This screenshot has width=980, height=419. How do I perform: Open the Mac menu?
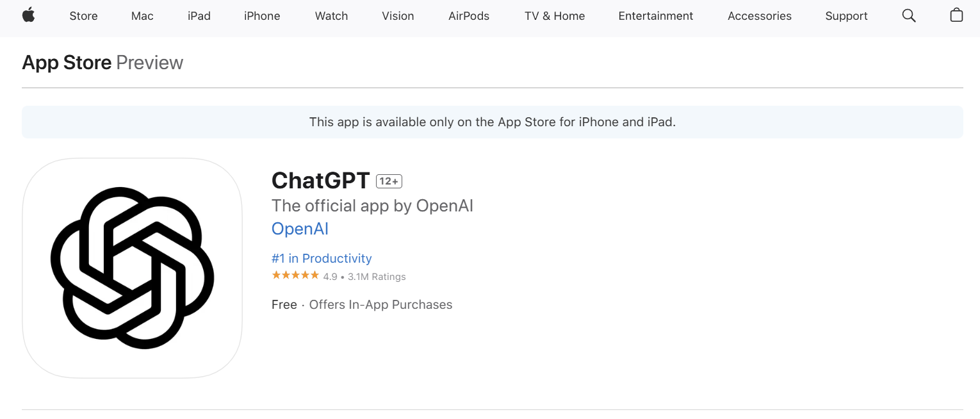(x=142, y=16)
